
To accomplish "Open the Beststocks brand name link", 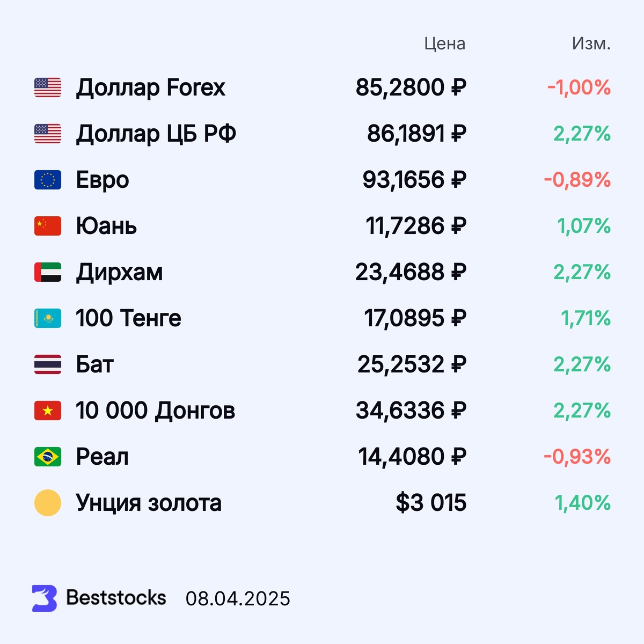I will (x=116, y=598).
